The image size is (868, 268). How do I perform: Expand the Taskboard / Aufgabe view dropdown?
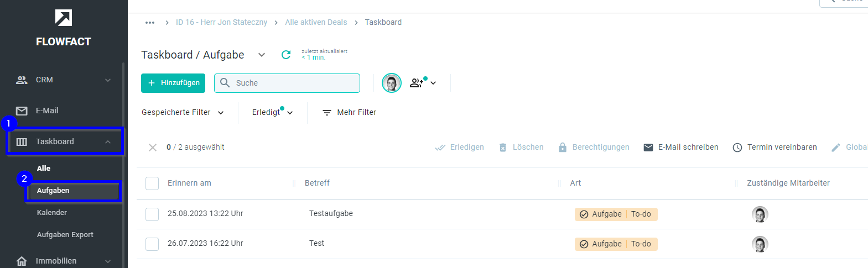tap(262, 55)
